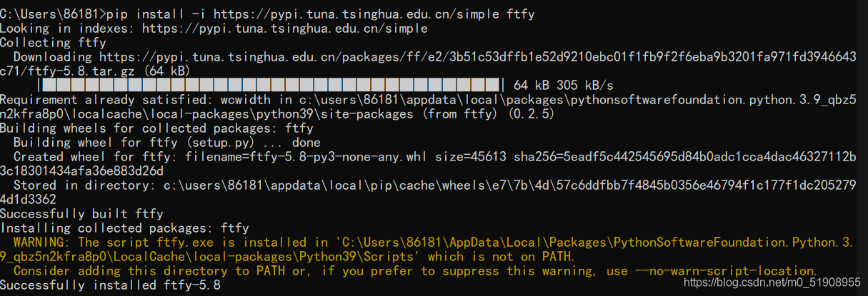The image size is (868, 296).
Task: Select the 'Collecting ftfy' line
Action: [53, 43]
